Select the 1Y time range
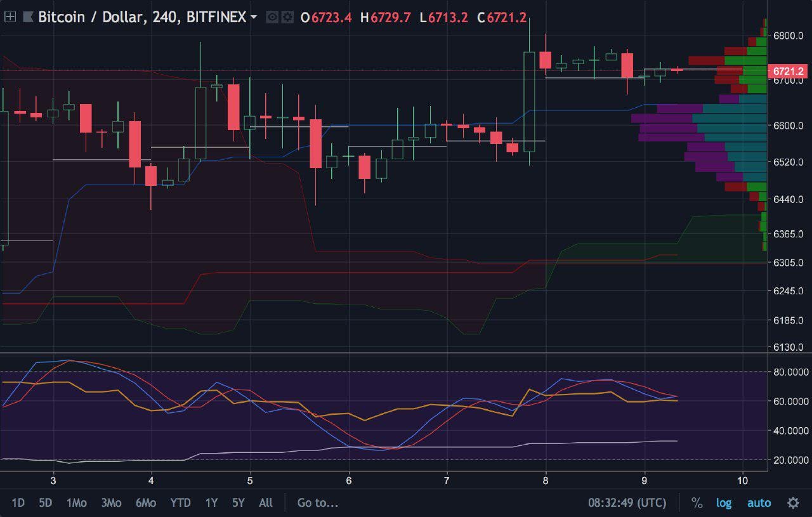 click(211, 503)
